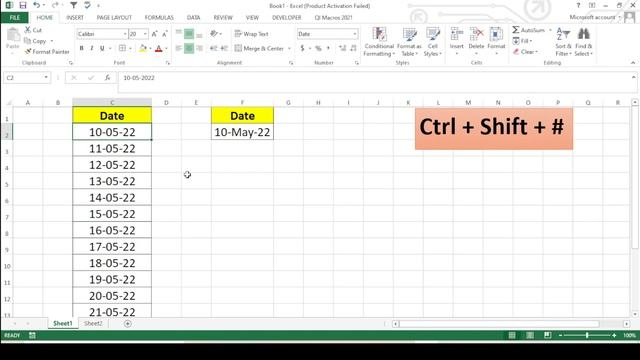640x360 pixels.
Task: Switch to the INSERT ribbon tab
Action: pos(75,18)
